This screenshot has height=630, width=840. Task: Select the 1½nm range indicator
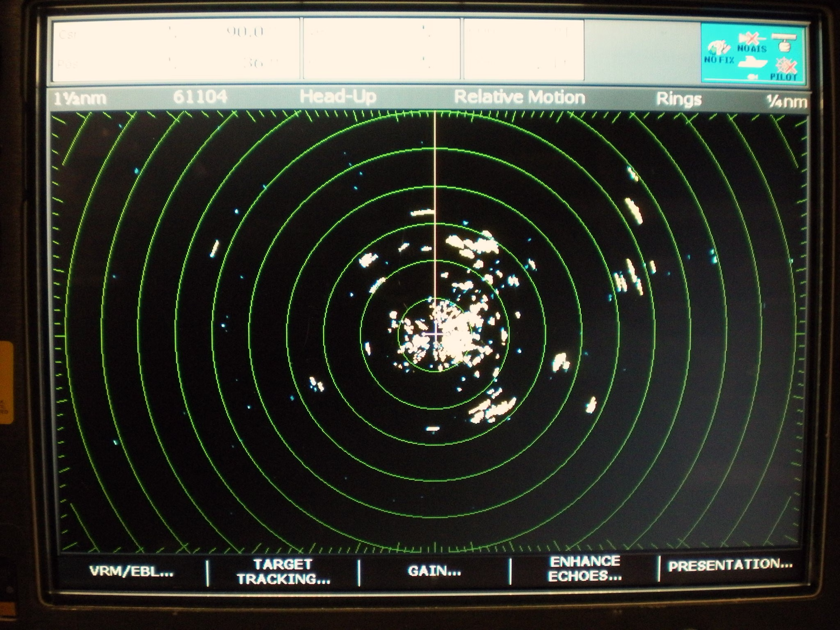pos(80,98)
